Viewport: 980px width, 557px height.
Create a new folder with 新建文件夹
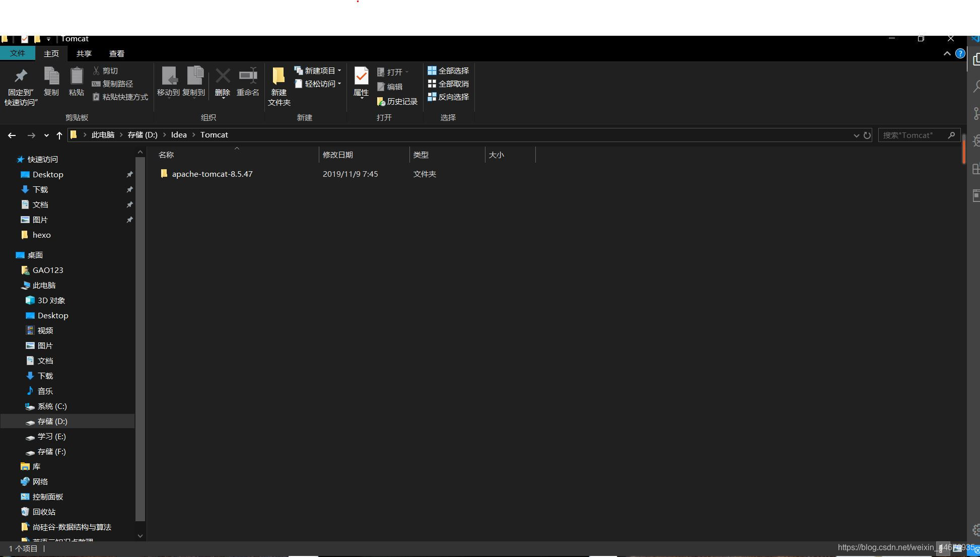[279, 86]
